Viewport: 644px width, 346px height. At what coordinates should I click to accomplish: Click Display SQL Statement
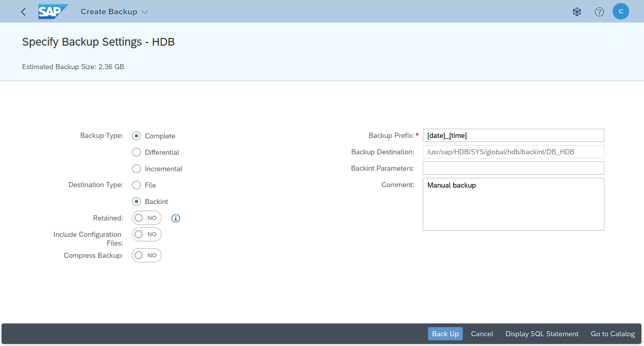point(542,334)
